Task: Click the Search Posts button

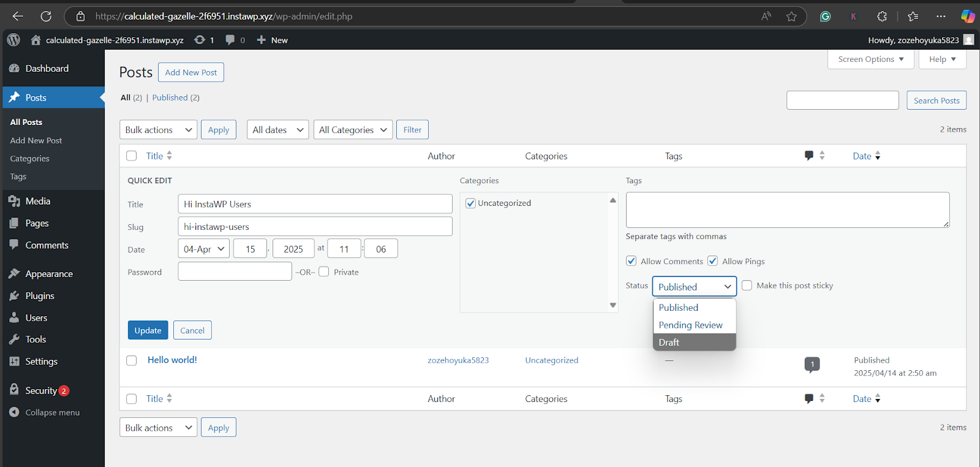Action: pyautogui.click(x=937, y=101)
